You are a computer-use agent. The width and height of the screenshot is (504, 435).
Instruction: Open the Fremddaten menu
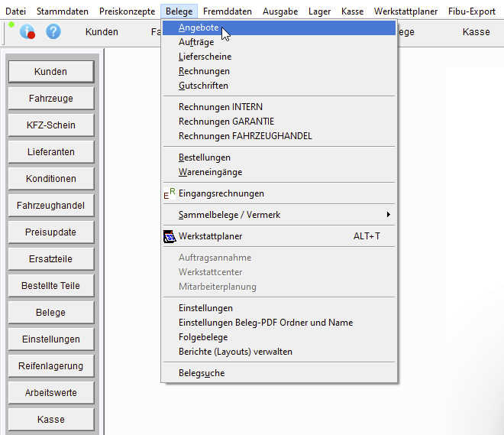pos(228,11)
